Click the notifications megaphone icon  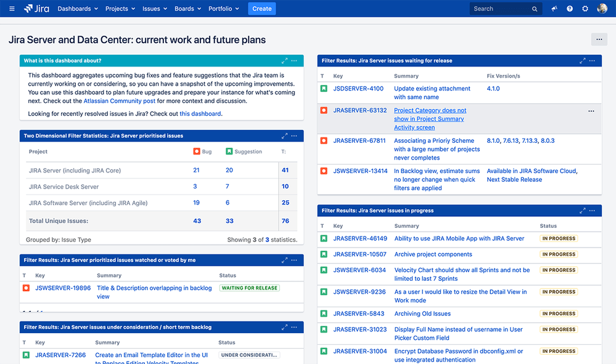click(x=554, y=9)
